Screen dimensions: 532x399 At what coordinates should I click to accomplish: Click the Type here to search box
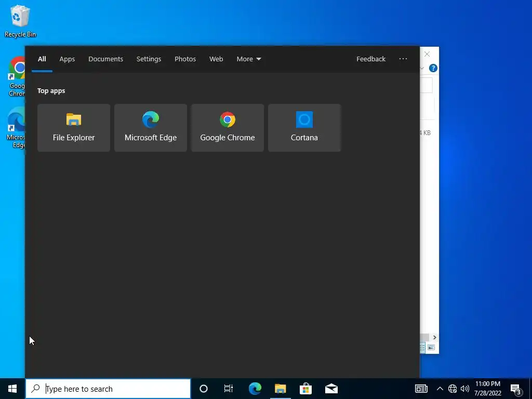coord(108,389)
